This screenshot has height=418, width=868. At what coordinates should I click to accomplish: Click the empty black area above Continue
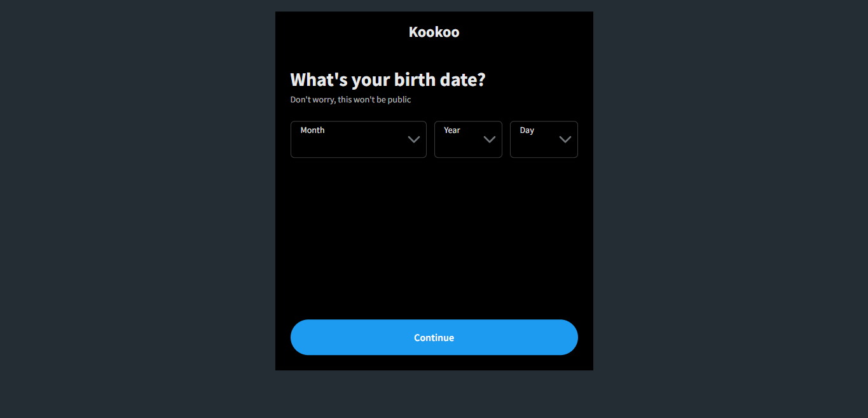434,242
